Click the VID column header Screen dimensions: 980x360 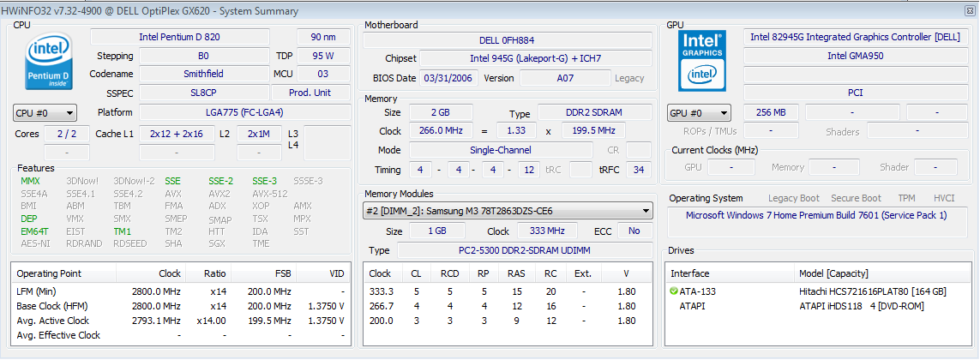click(x=323, y=273)
